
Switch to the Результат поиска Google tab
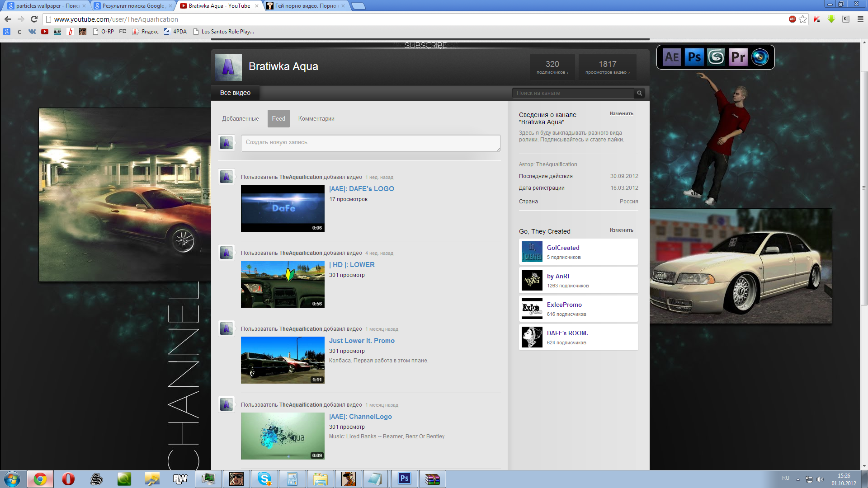[132, 6]
